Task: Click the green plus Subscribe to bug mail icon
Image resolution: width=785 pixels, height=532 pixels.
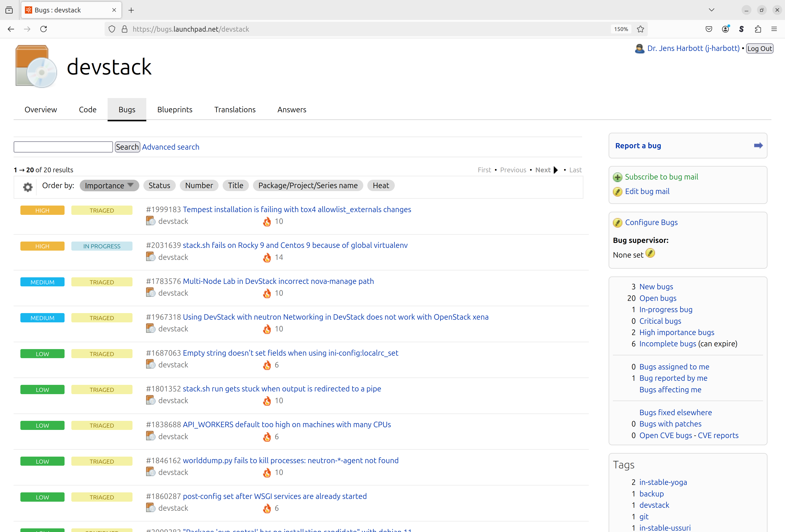Action: click(x=617, y=177)
